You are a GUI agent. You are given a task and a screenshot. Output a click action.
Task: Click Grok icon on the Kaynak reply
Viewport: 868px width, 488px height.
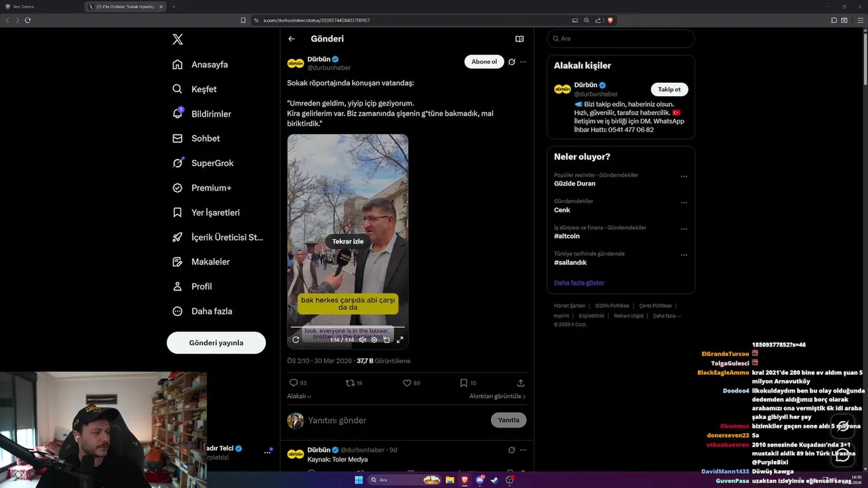pyautogui.click(x=512, y=450)
